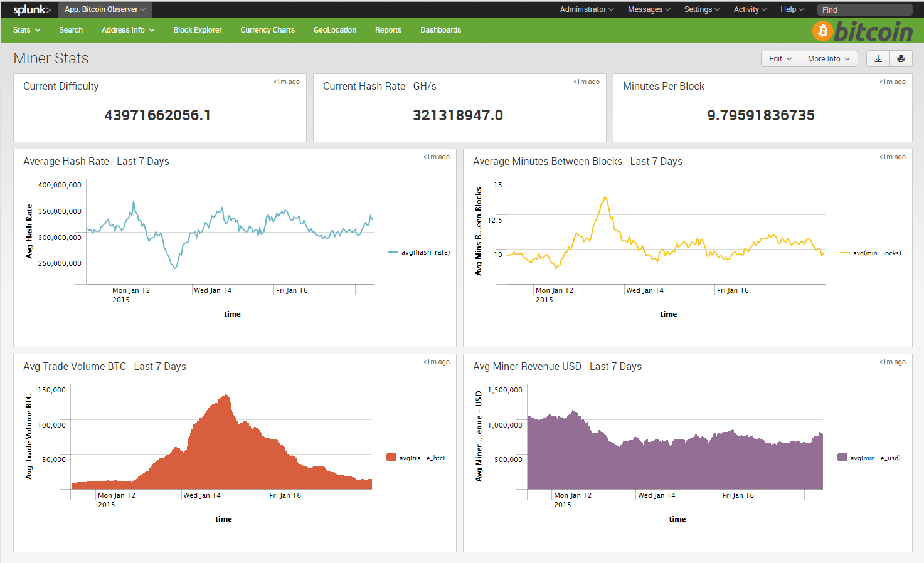The image size is (924, 563).
Task: Click <1m ago timestamp on Current Difficulty
Action: tap(286, 82)
